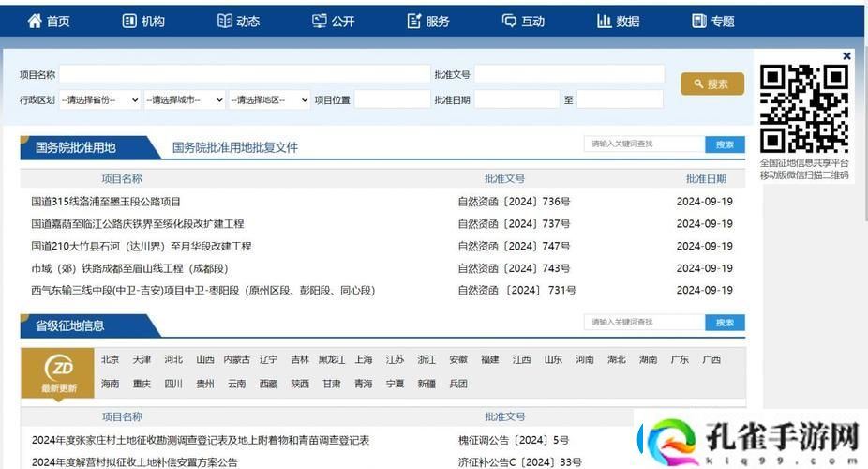Expand the 请选择省份 dropdown
Viewport: 868px width, 469px height.
[x=99, y=99]
